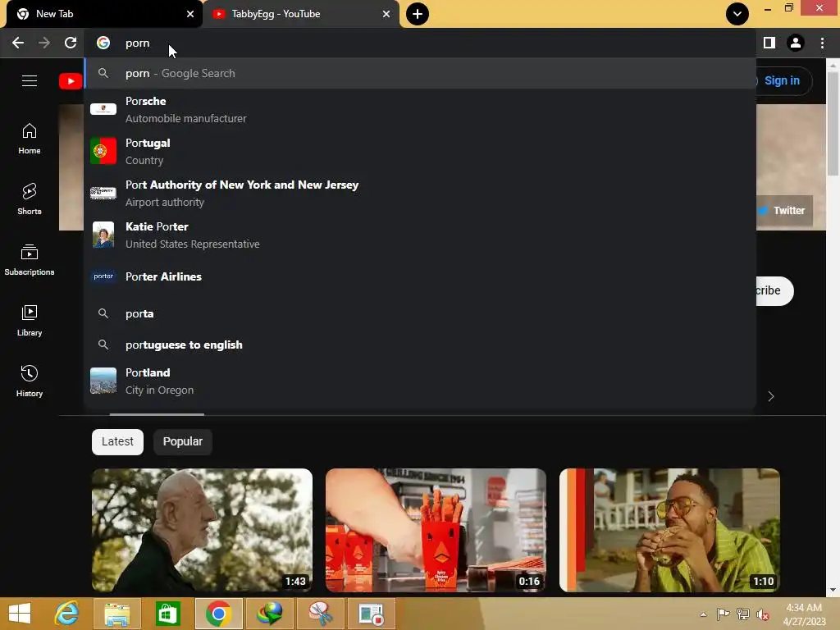Open the Chrome three-dot menu
This screenshot has width=840, height=630.
tap(822, 43)
